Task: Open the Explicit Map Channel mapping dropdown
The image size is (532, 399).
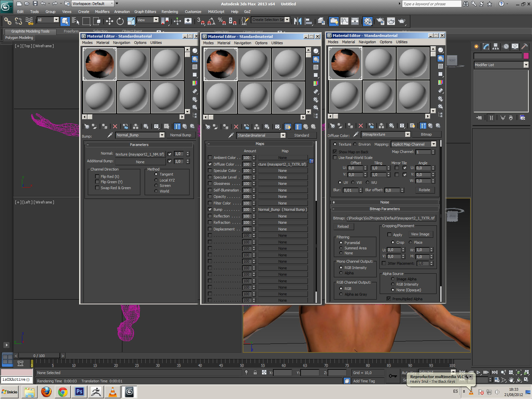Action: (434, 144)
